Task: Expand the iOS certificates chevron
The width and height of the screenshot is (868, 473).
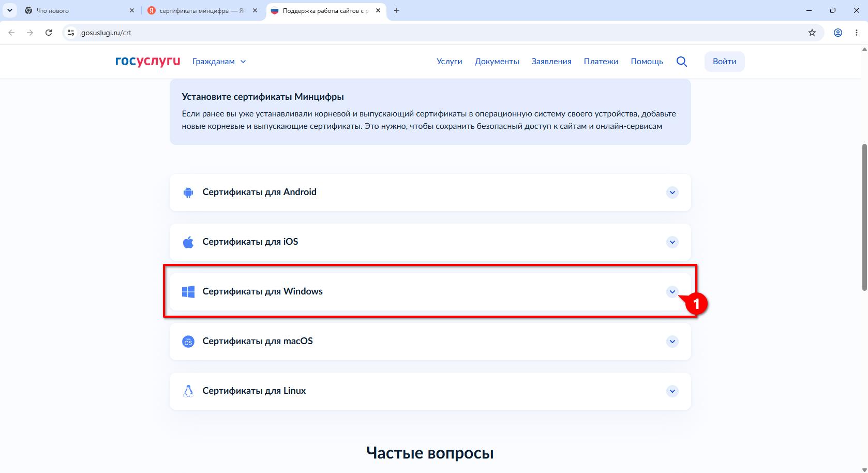Action: (672, 242)
